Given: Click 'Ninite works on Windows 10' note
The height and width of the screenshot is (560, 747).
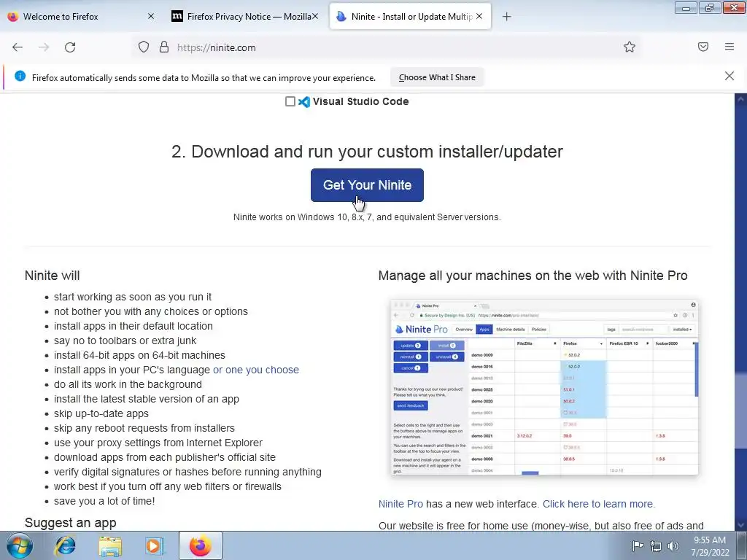Looking at the screenshot, I should coord(367,217).
